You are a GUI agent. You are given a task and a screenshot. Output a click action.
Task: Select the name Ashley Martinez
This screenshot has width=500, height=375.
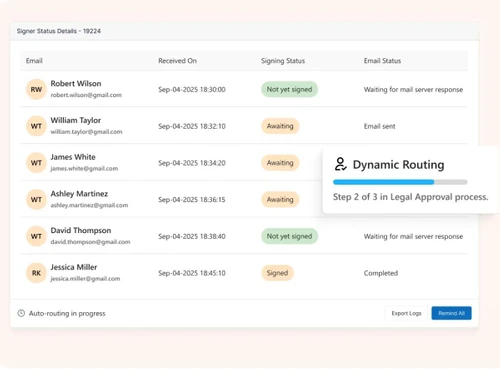coord(79,194)
